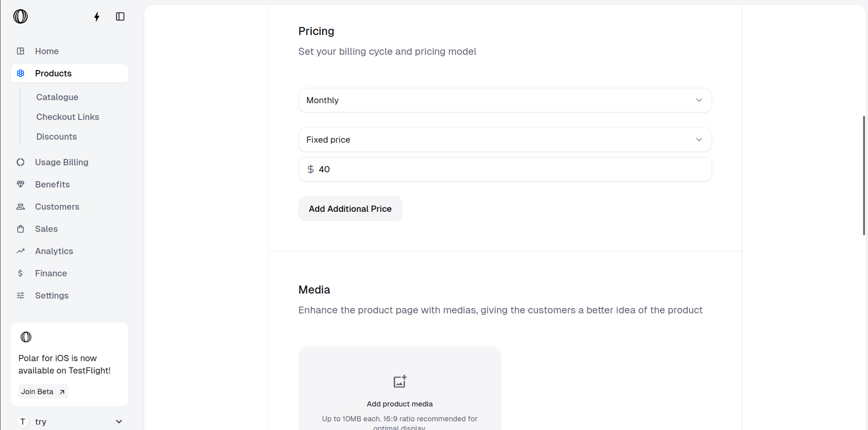Click Add Additional Price button
This screenshot has height=430, width=868.
[350, 209]
